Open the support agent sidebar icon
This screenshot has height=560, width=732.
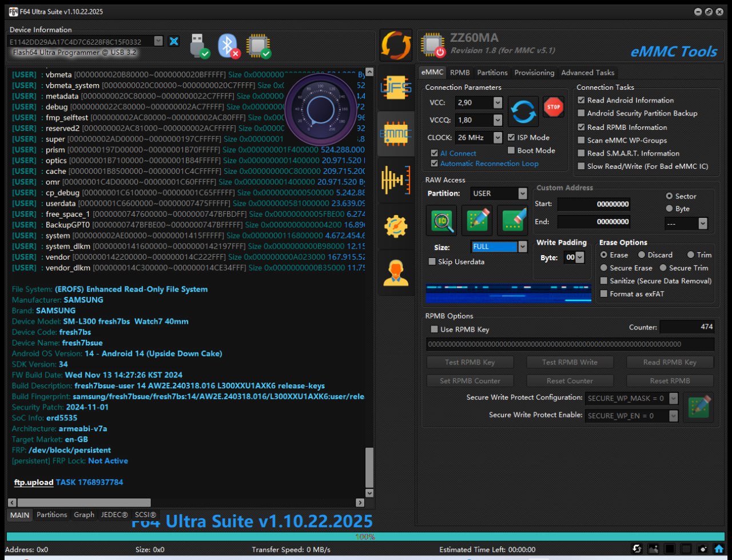tap(396, 273)
